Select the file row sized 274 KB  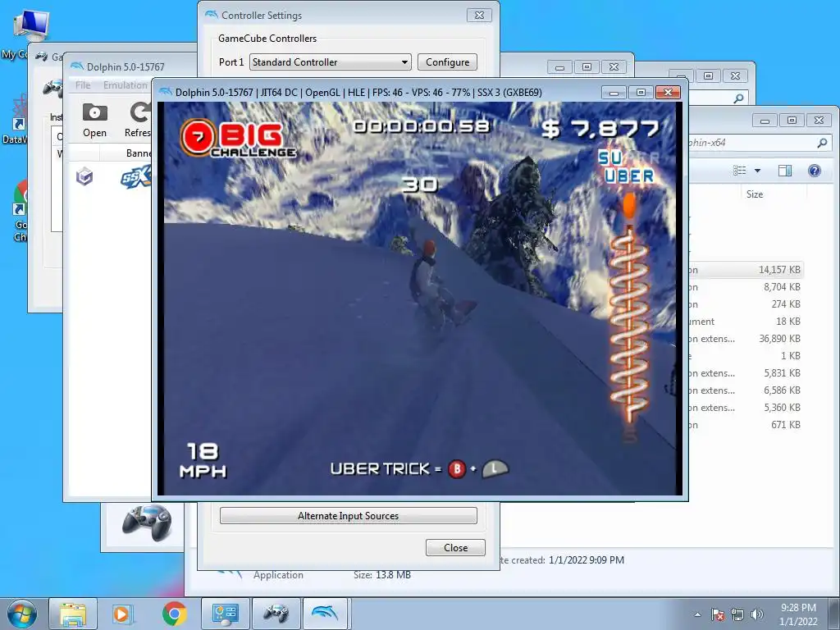(x=746, y=304)
